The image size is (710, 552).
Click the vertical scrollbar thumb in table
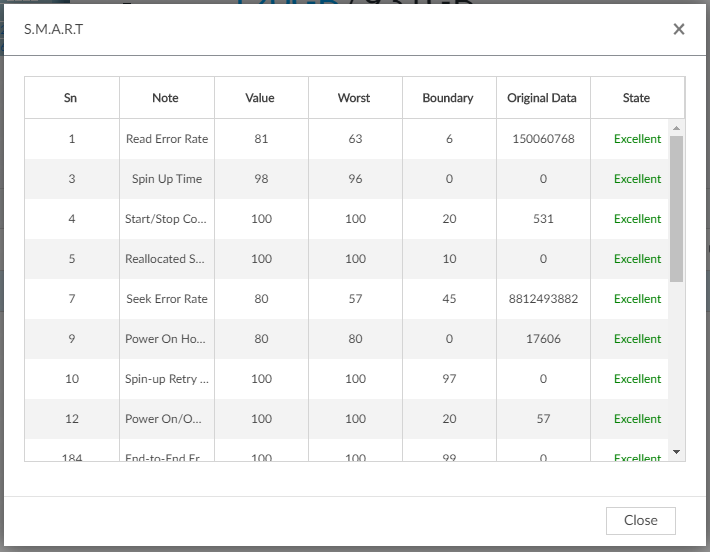[677, 208]
